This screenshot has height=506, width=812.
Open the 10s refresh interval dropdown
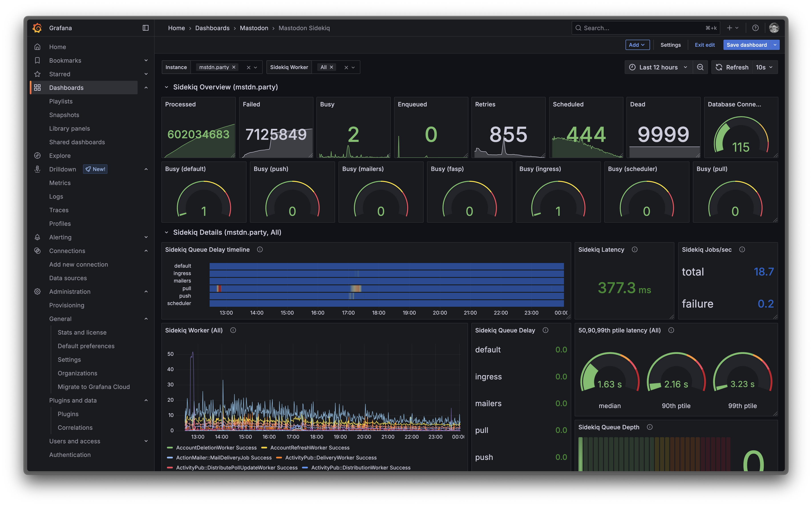[765, 67]
